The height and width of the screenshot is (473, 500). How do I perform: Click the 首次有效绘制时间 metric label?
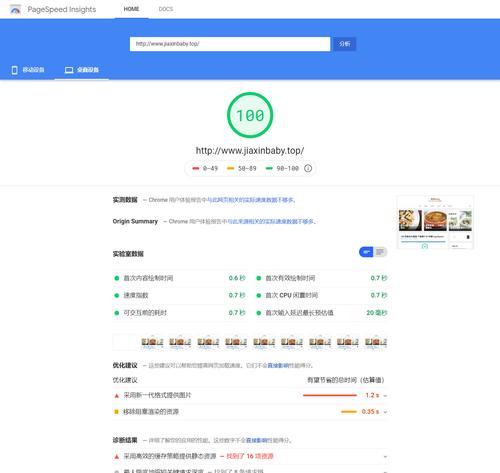(x=290, y=278)
